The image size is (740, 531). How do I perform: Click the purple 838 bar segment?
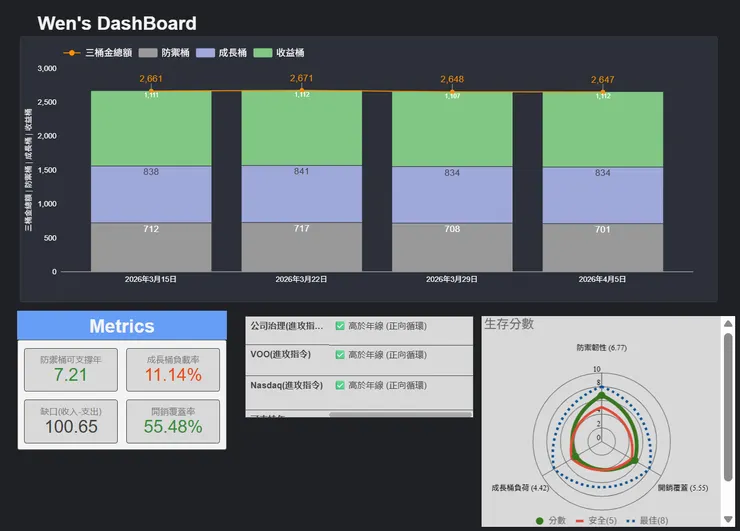pos(151,194)
